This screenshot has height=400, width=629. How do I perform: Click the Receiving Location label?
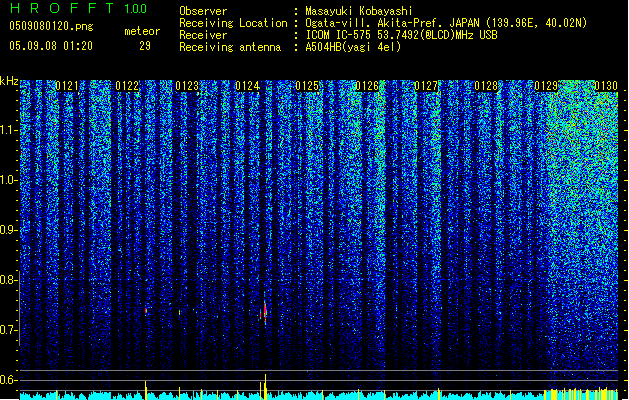(233, 23)
